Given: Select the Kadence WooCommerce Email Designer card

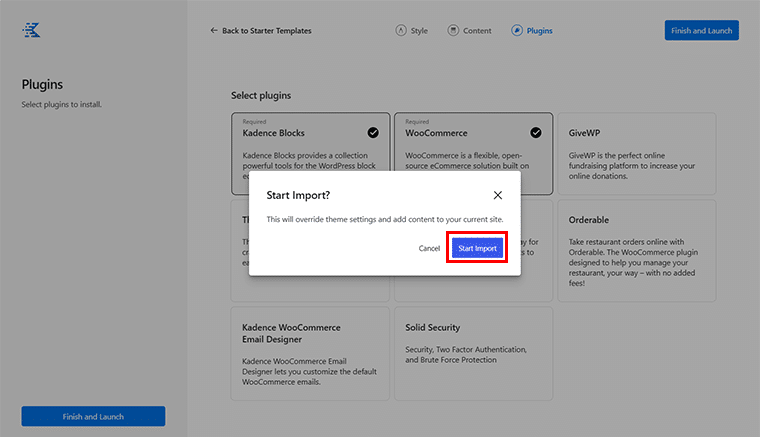Looking at the screenshot, I should (310, 354).
